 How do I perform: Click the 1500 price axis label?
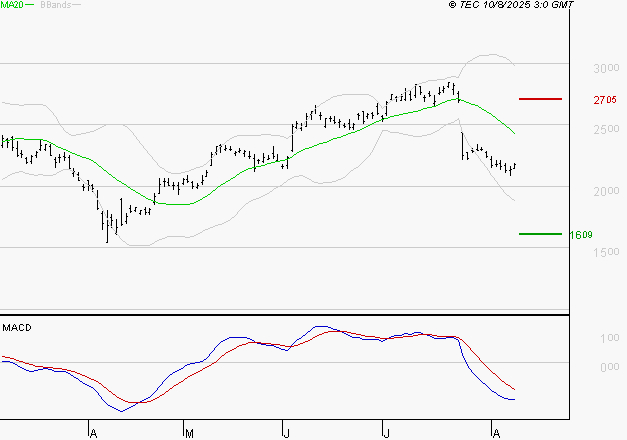[606, 252]
